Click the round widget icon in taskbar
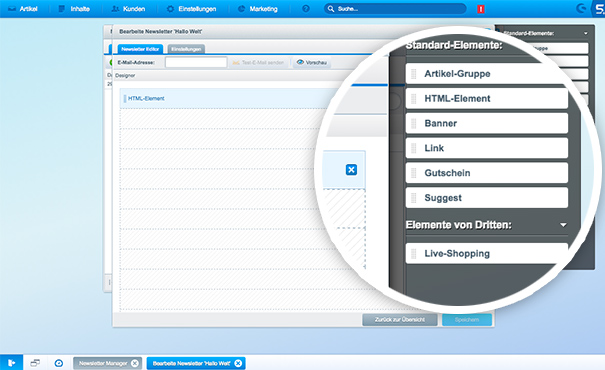The width and height of the screenshot is (605, 370). (x=59, y=363)
